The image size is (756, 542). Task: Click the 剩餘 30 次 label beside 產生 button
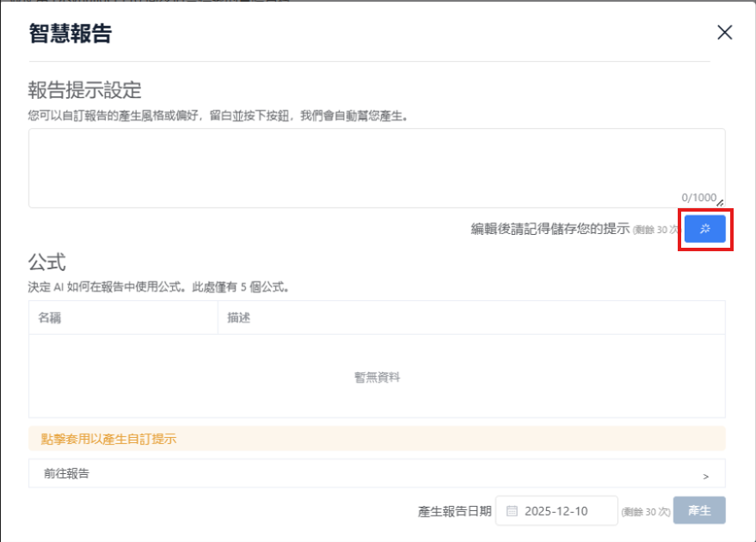click(x=645, y=512)
